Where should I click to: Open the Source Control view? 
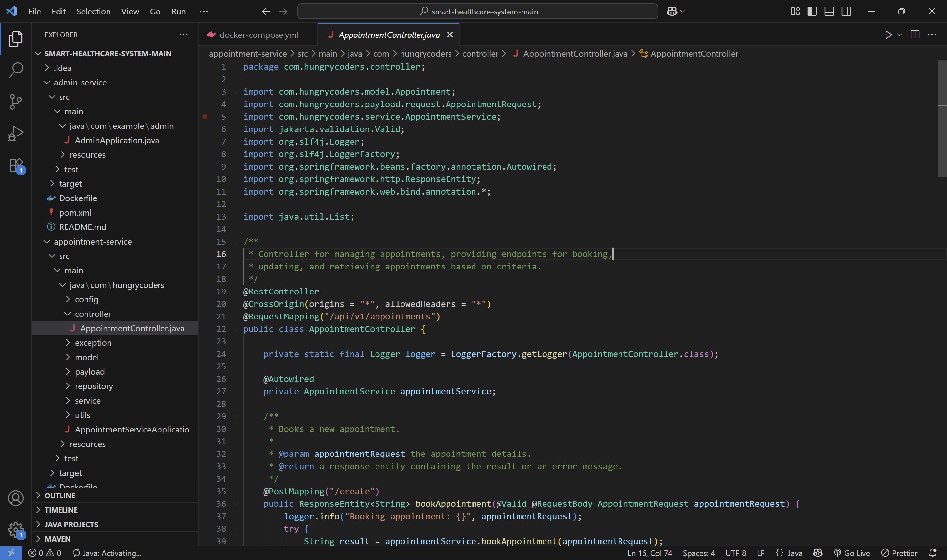point(15,102)
